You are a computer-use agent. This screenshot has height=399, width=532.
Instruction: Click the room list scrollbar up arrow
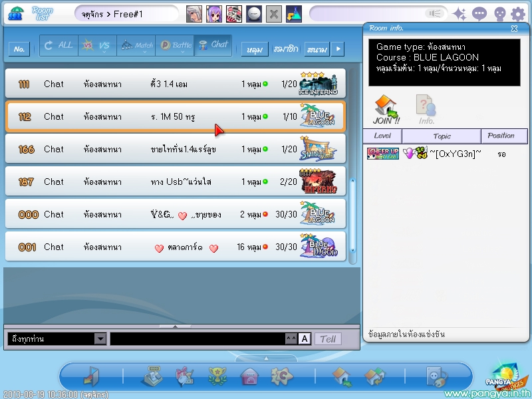tap(353, 181)
